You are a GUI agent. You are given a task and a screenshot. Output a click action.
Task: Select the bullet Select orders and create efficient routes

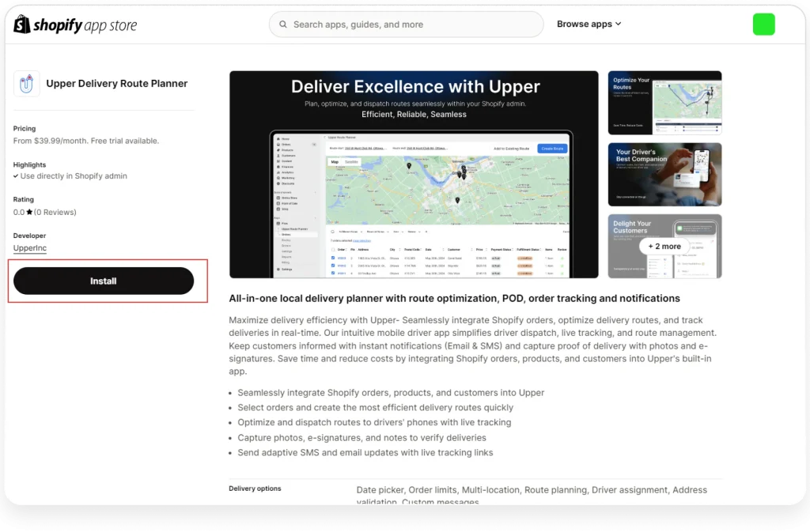(376, 408)
